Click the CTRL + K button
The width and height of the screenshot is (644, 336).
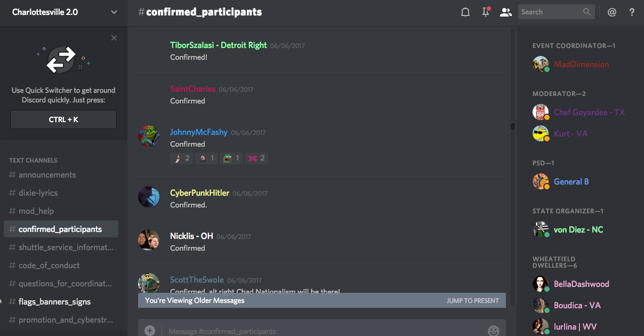tap(63, 119)
